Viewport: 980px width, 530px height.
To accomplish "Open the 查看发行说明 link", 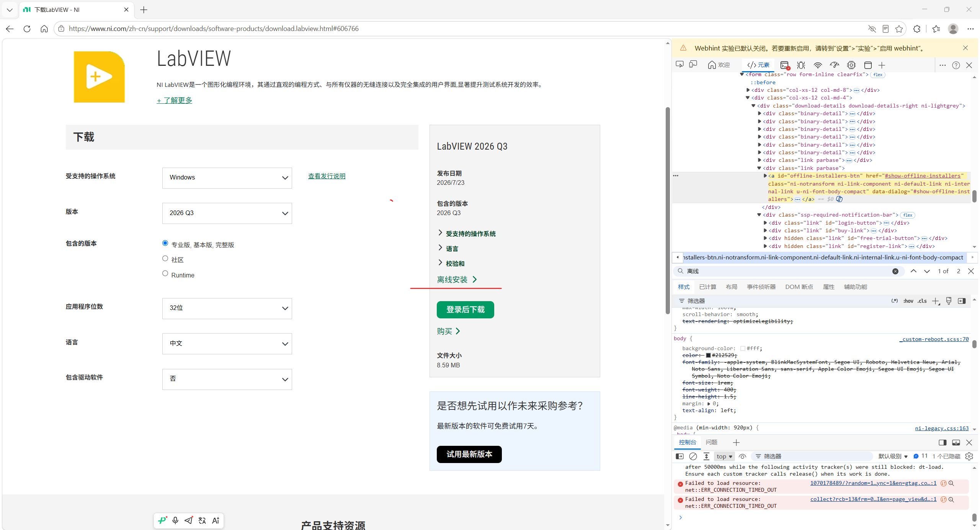I will 327,176.
